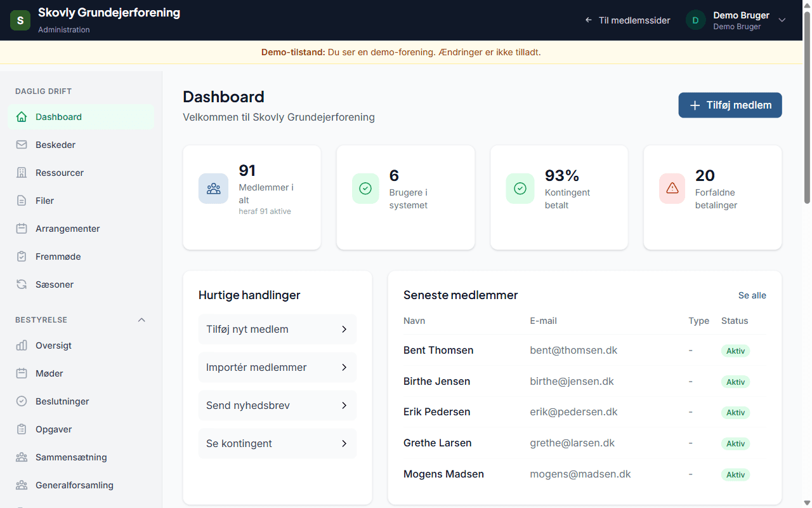Click the Status column header

(735, 321)
